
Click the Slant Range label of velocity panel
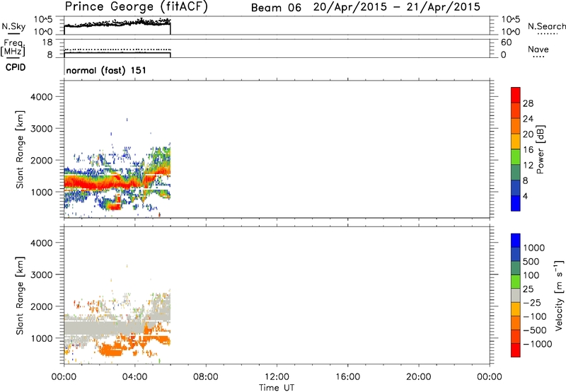20,296
